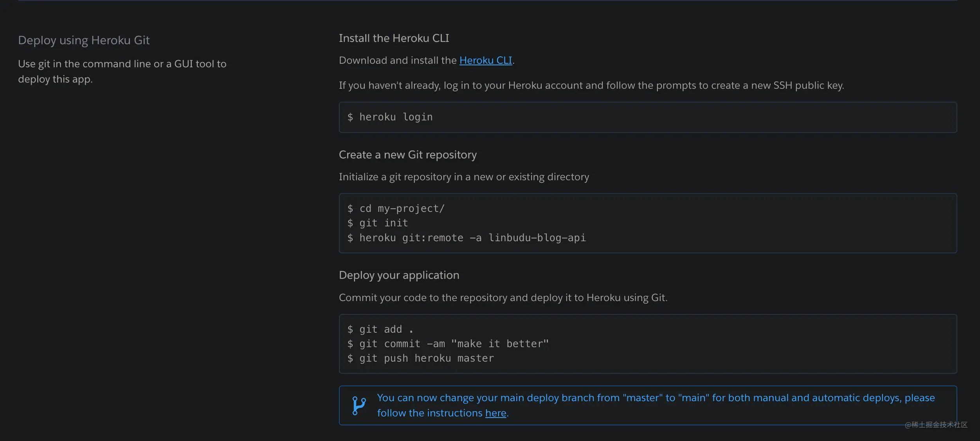This screenshot has width=980, height=441.
Task: Click the 'Create a new Git repository' heading
Action: (408, 155)
